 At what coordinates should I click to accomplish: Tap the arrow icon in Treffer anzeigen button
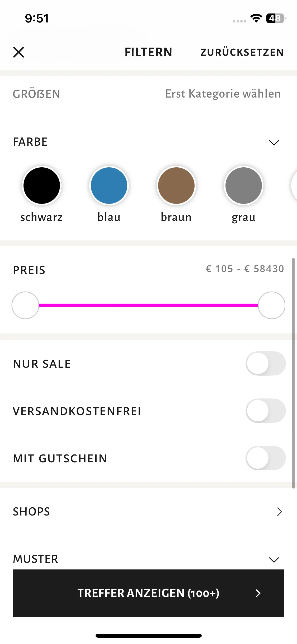(258, 593)
